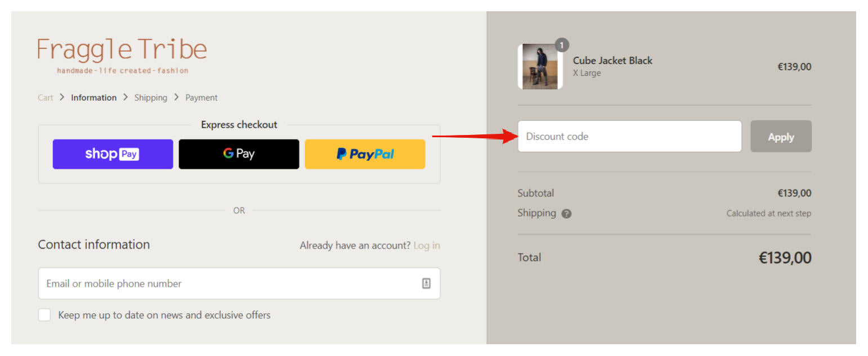Screen dimensions: 868x356
Task: Focus the Discount code input field
Action: pyautogui.click(x=629, y=137)
